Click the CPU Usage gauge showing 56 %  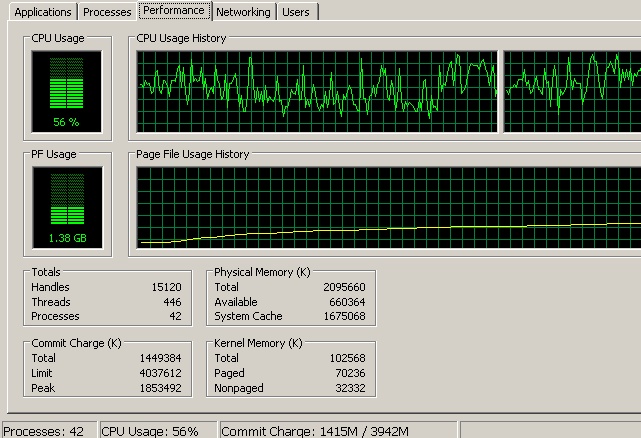(x=66, y=91)
